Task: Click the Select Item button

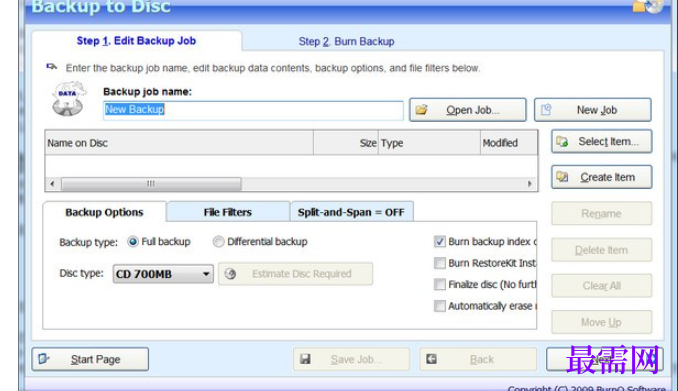Action: (601, 141)
